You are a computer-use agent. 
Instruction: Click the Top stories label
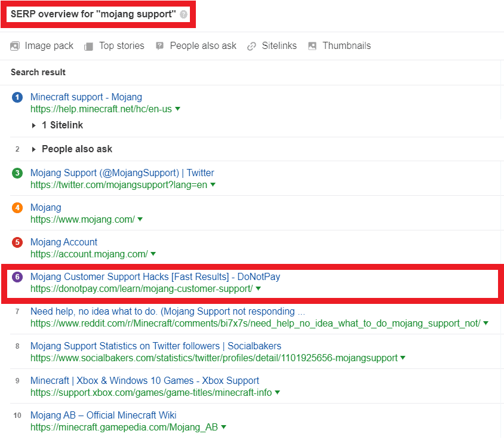click(x=122, y=45)
